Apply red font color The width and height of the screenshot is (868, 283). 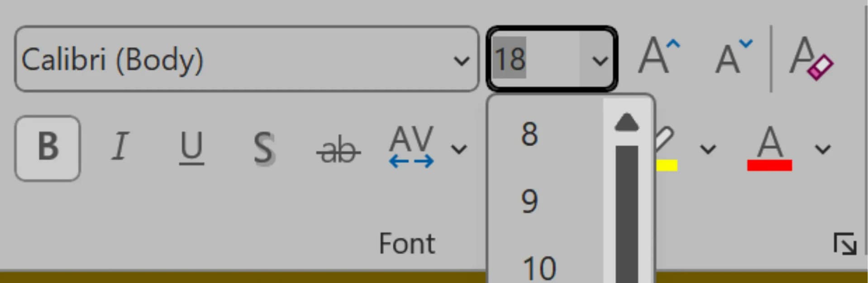pos(769,149)
